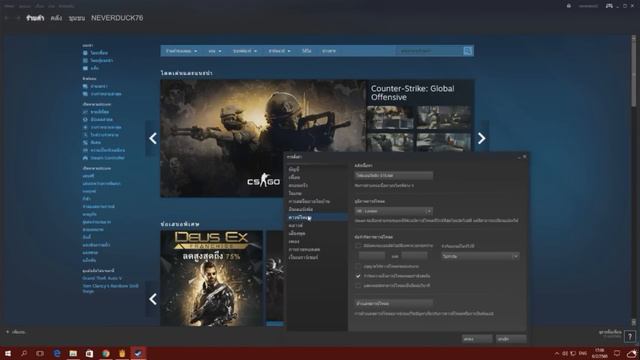Click Add a Game at bottom left

(x=16, y=332)
